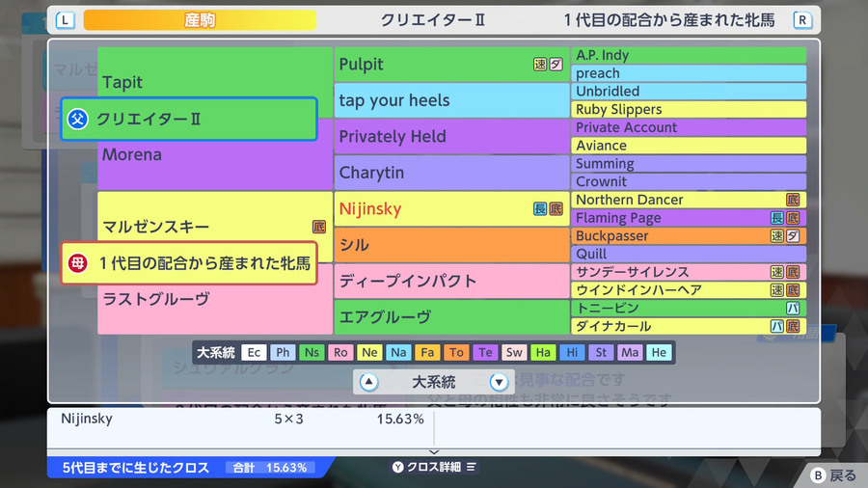Select the blue 父 sire icon

(x=77, y=119)
